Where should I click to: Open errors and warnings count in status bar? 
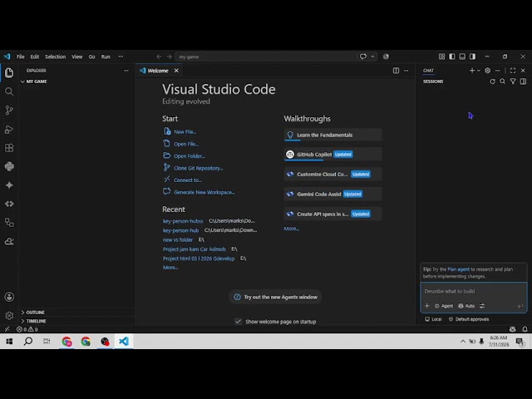click(x=27, y=329)
